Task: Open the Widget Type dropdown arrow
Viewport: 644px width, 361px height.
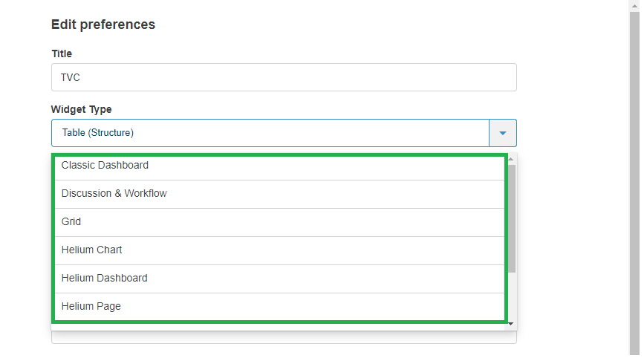Action: tap(503, 133)
